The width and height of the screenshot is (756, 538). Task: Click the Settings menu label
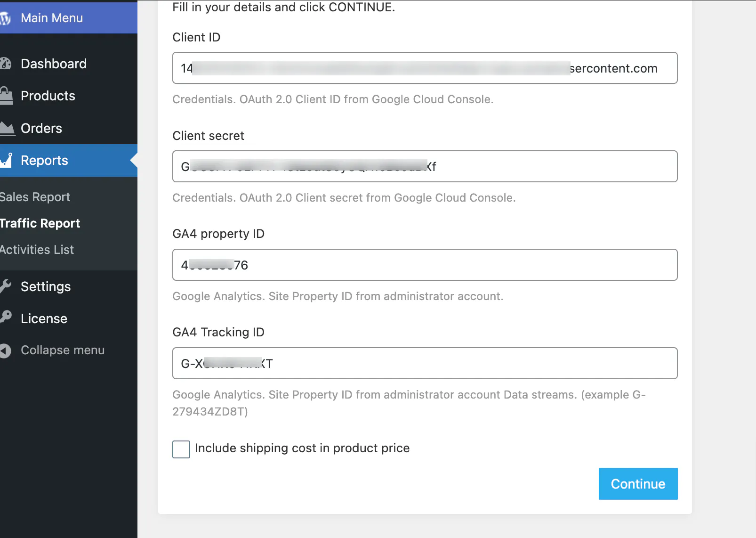pos(46,286)
